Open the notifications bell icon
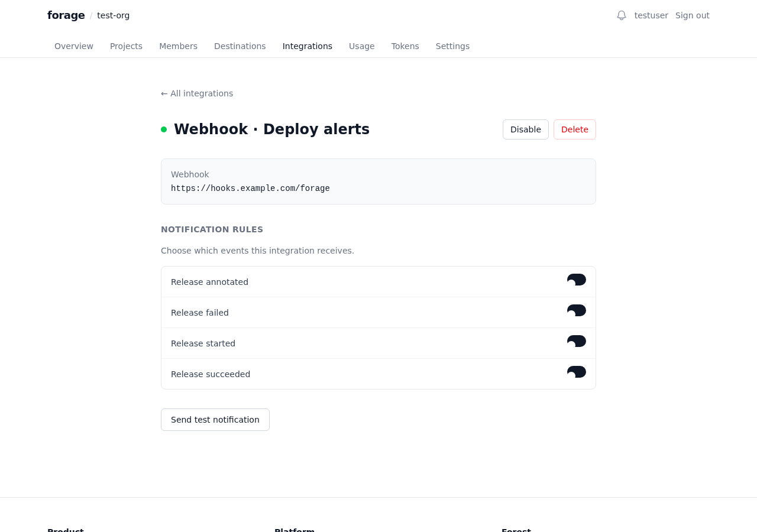Image resolution: width=757 pixels, height=532 pixels. pos(621,15)
